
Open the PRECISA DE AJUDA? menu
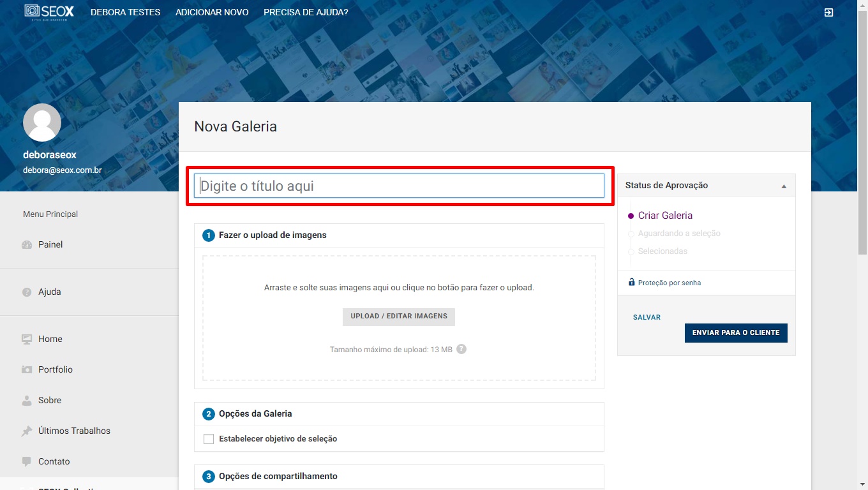306,12
